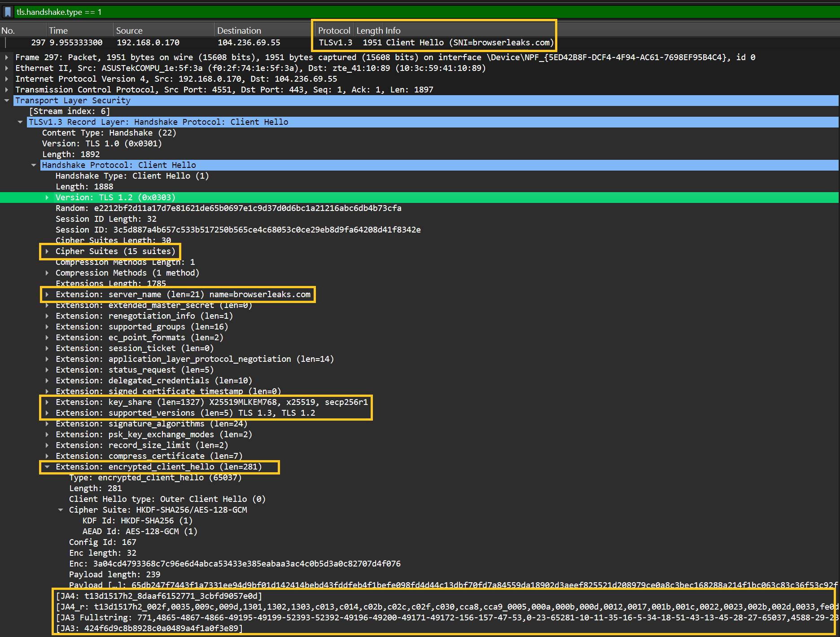Select Version: TLS 1.0 (0x0301) line
The height and width of the screenshot is (637, 840).
[102, 144]
